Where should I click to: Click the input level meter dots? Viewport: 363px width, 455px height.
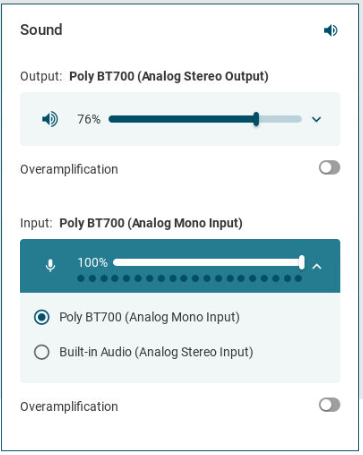[190, 278]
